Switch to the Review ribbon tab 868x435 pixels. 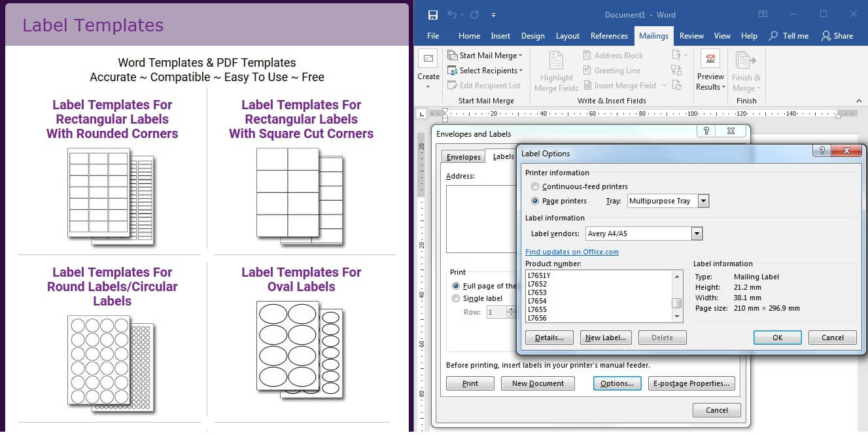pos(691,36)
